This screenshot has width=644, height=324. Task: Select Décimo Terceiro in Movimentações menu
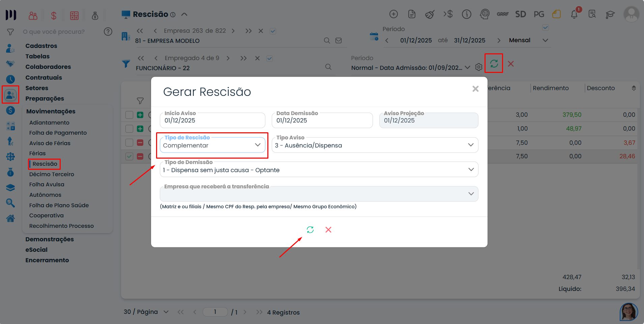(52, 174)
